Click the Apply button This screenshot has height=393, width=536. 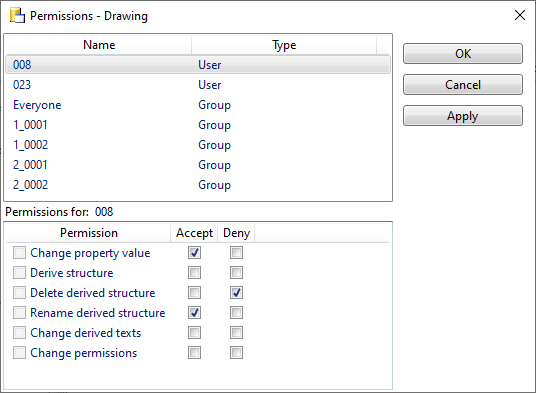(x=463, y=116)
